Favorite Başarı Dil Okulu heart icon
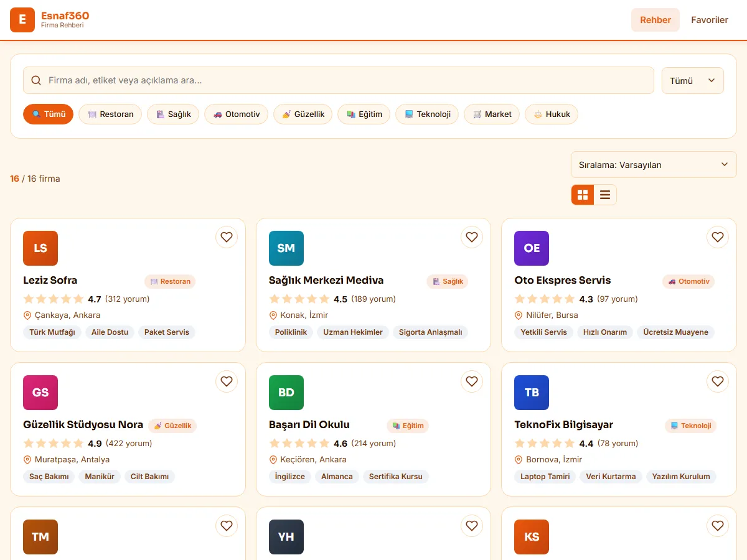Image resolution: width=747 pixels, height=560 pixels. tap(472, 381)
